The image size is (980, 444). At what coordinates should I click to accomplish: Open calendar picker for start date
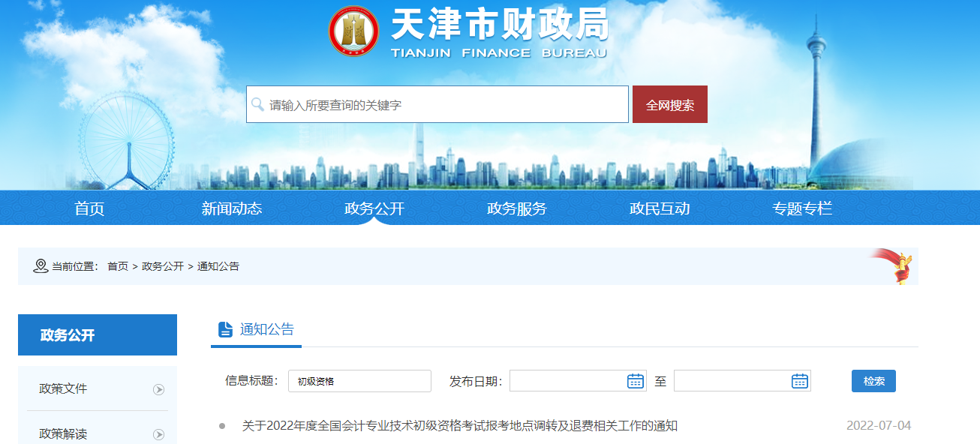coord(635,381)
